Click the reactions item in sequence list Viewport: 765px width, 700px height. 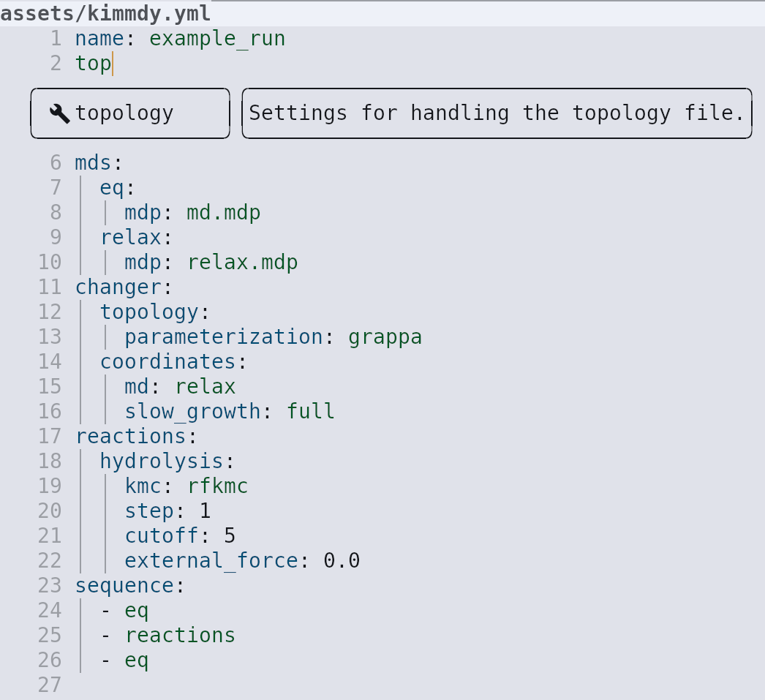point(180,636)
